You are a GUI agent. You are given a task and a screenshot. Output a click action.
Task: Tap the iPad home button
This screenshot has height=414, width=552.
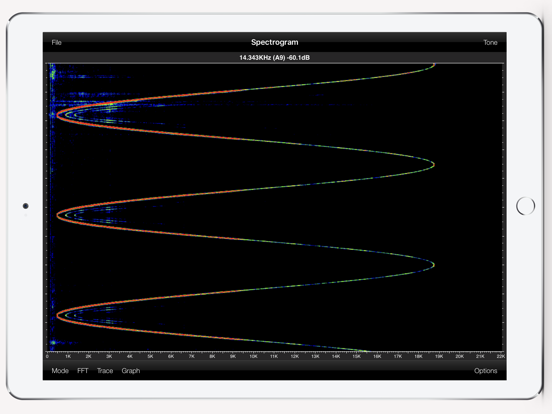click(x=526, y=206)
